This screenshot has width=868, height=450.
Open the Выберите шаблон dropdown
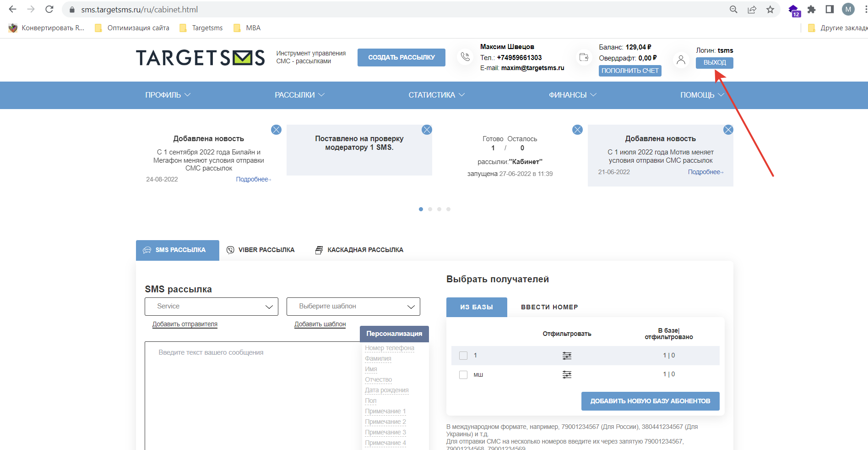[353, 307]
